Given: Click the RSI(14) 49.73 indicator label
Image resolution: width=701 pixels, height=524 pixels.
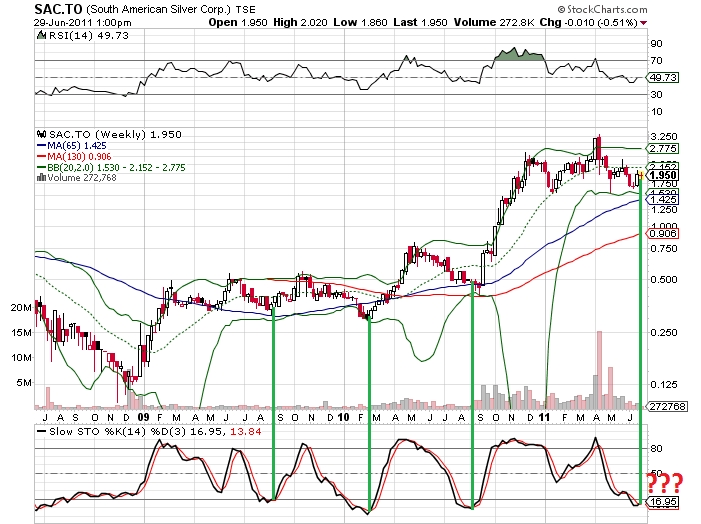Looking at the screenshot, I should (88, 35).
